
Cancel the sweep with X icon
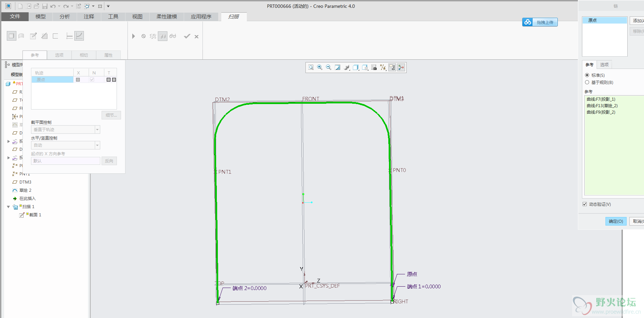tap(197, 37)
